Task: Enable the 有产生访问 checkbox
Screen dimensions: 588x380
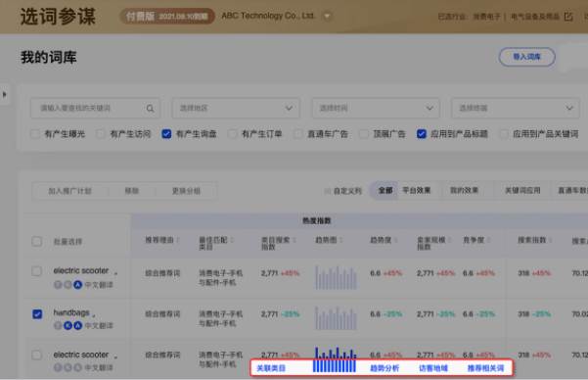Action: pyautogui.click(x=101, y=133)
